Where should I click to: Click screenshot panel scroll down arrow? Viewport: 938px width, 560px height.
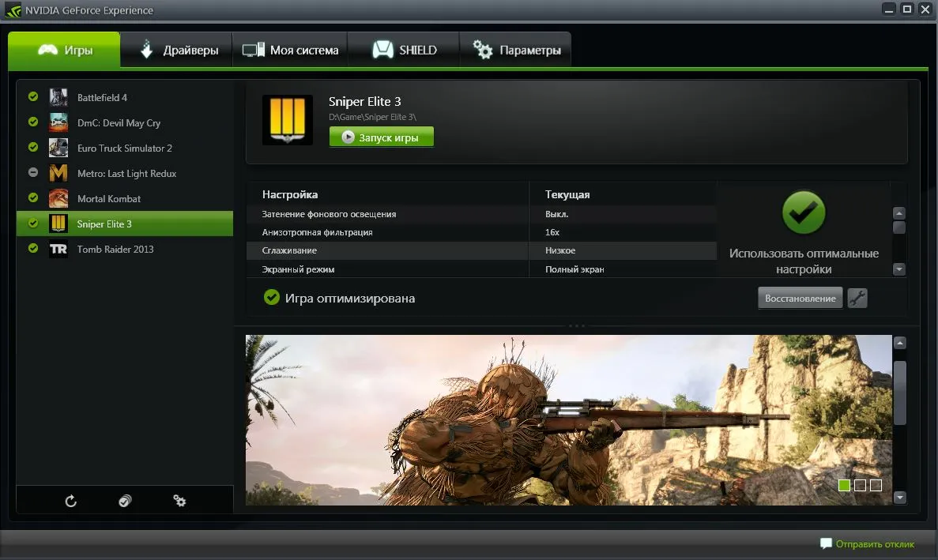pos(900,498)
